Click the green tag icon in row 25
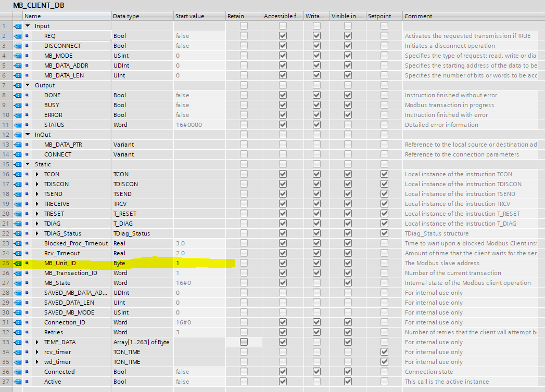The width and height of the screenshot is (545, 392). click(x=17, y=263)
